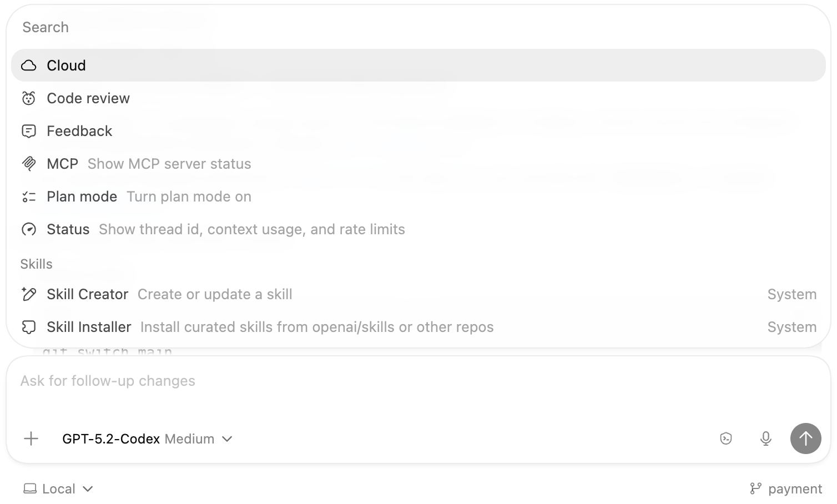Click the paperclip icon for MCP
837x504 pixels.
(29, 163)
